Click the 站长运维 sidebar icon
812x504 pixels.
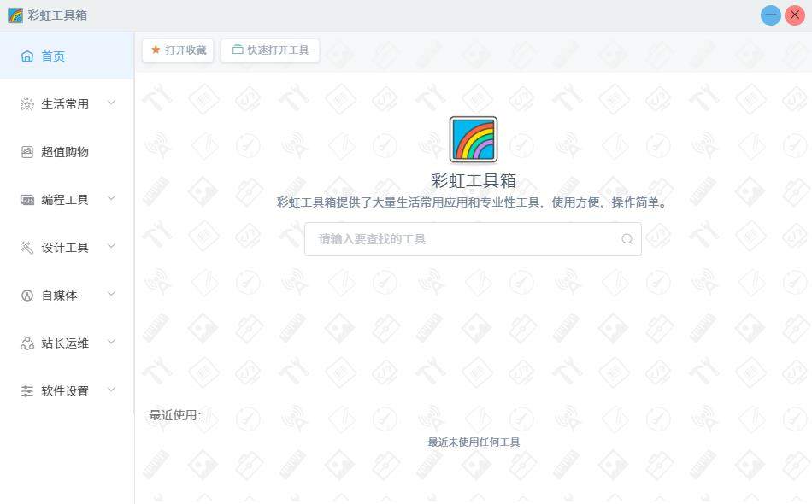(26, 343)
